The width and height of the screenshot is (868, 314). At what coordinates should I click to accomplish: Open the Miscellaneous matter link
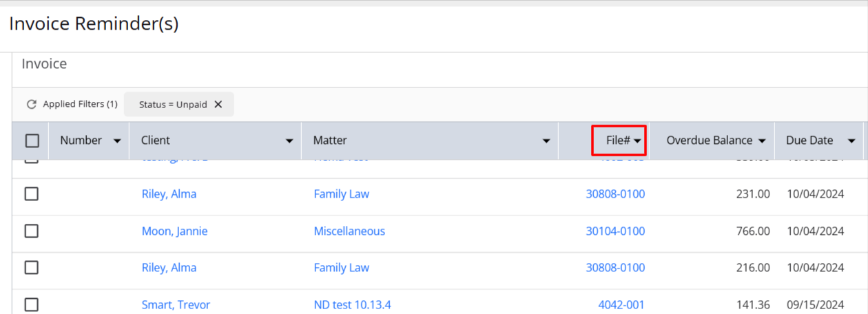click(x=349, y=231)
